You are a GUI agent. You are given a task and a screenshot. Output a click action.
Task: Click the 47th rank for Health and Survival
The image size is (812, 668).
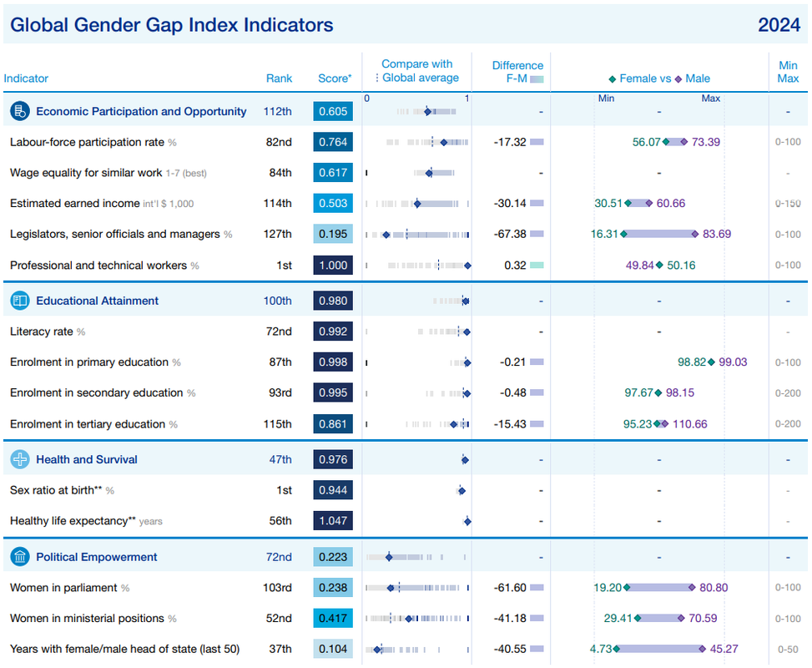pos(280,459)
